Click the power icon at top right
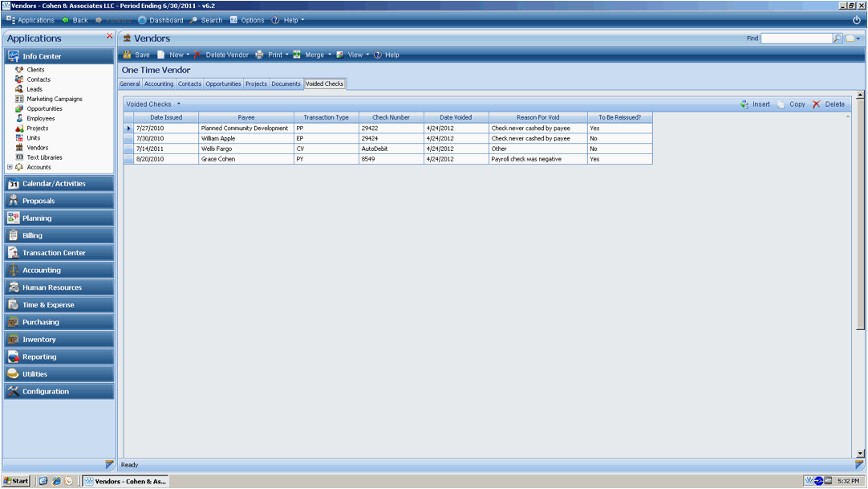 pyautogui.click(x=857, y=20)
